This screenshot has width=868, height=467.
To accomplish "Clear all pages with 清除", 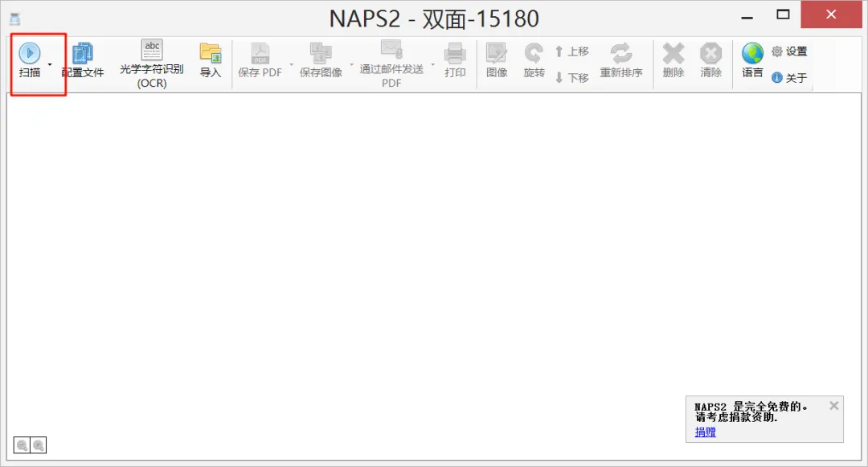I will pyautogui.click(x=710, y=60).
